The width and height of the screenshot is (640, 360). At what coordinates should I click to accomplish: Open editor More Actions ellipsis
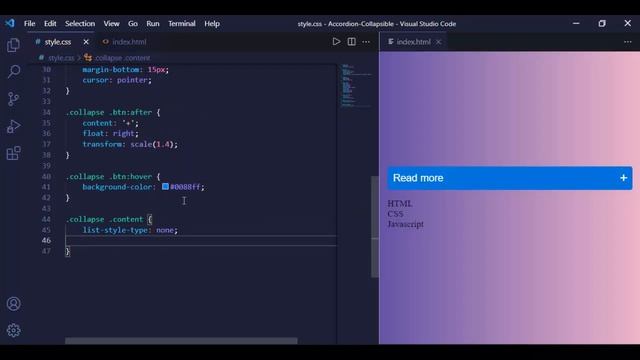tap(366, 42)
